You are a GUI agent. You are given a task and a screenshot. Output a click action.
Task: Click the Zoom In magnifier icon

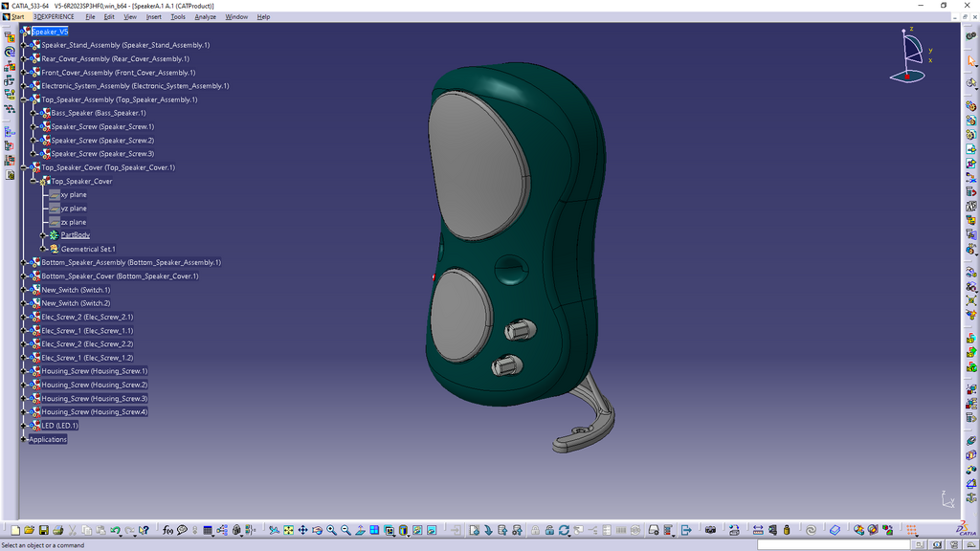[331, 530]
